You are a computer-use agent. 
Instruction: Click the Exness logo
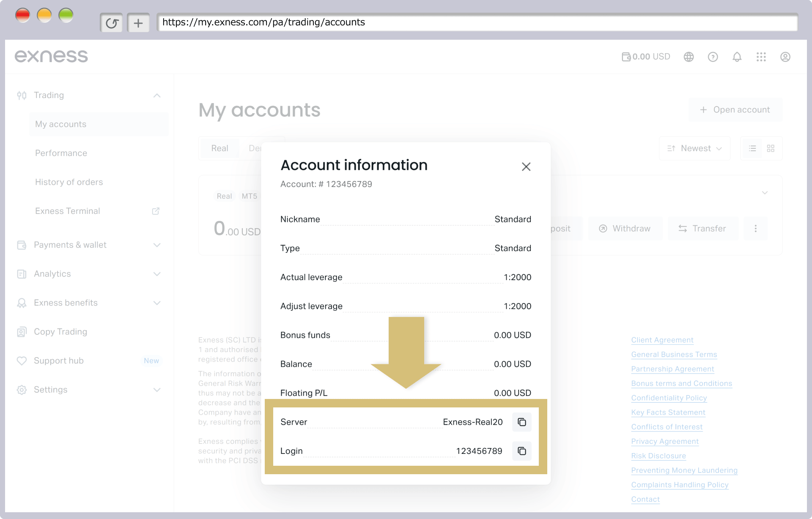(x=51, y=56)
